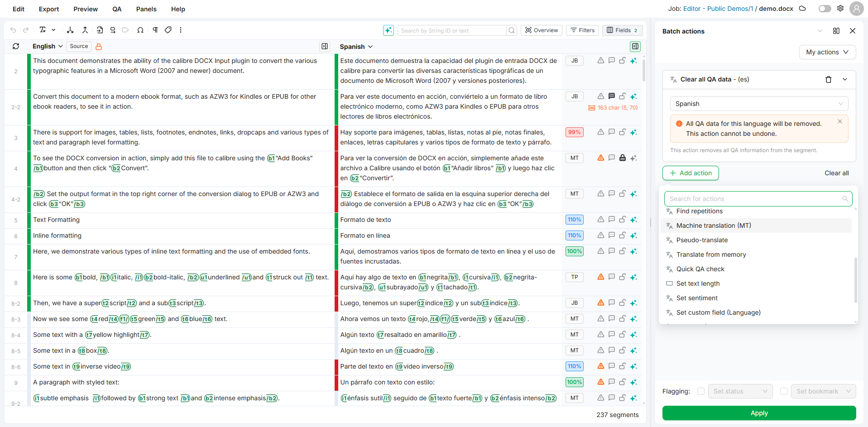868x427 pixels.
Task: Open the English source language dropdown
Action: click(48, 46)
